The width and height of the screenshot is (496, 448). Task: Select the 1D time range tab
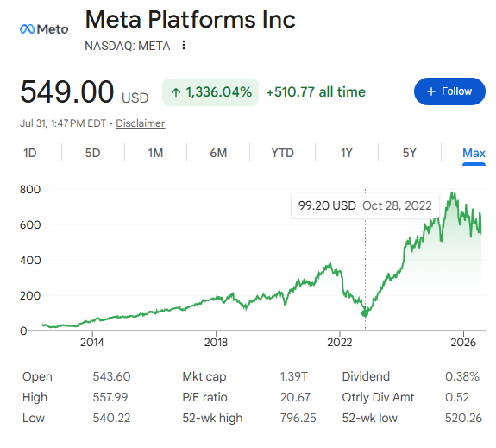coord(29,154)
